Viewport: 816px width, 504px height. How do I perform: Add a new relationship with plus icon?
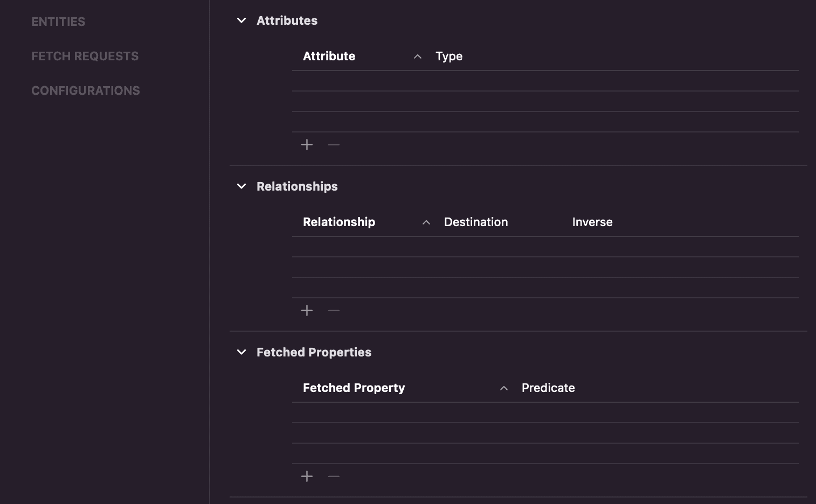(x=307, y=311)
